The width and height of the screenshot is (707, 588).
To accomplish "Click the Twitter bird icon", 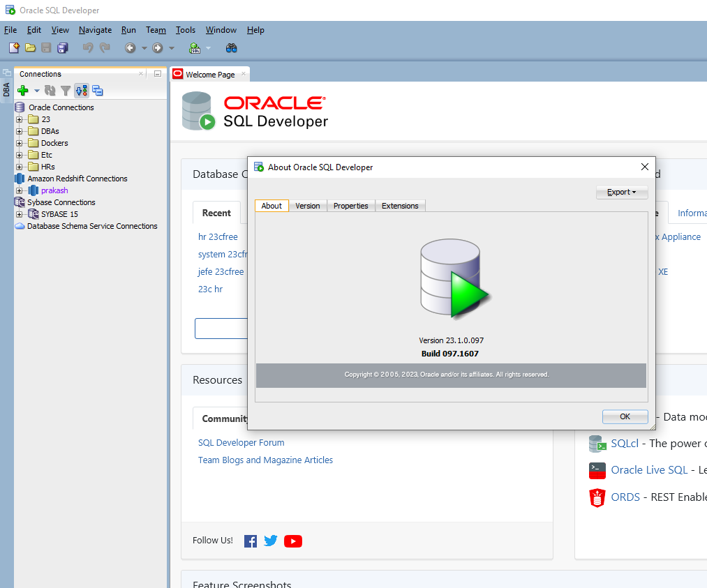I will (x=271, y=541).
